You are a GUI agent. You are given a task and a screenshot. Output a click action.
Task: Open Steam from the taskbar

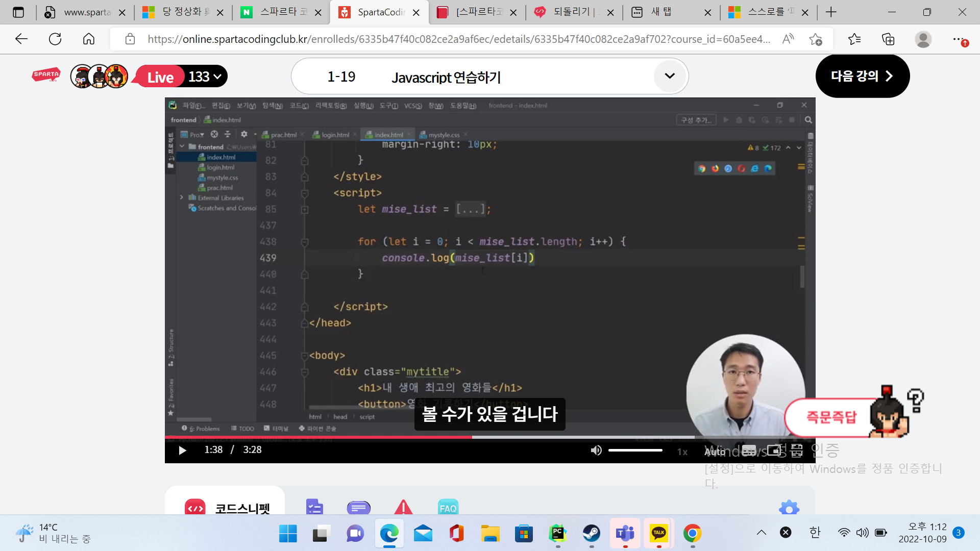coord(591,534)
